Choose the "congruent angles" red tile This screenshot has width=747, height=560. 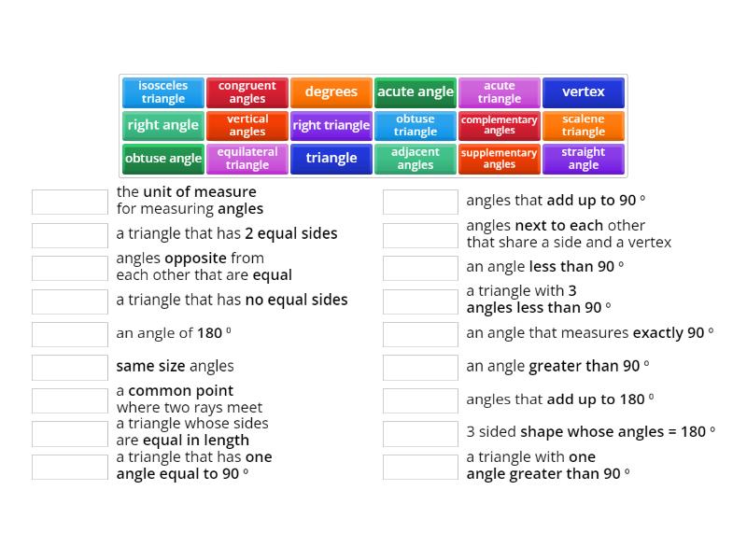[x=247, y=91]
